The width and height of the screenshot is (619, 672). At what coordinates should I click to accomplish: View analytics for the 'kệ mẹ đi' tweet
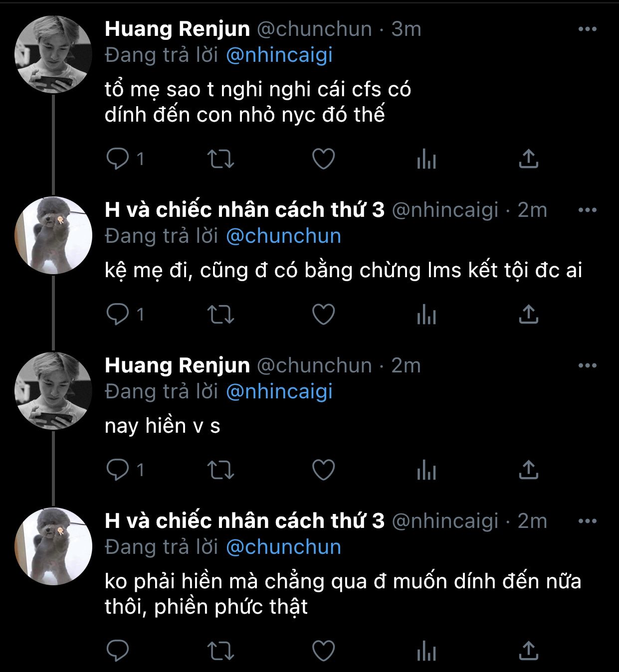coord(426,315)
